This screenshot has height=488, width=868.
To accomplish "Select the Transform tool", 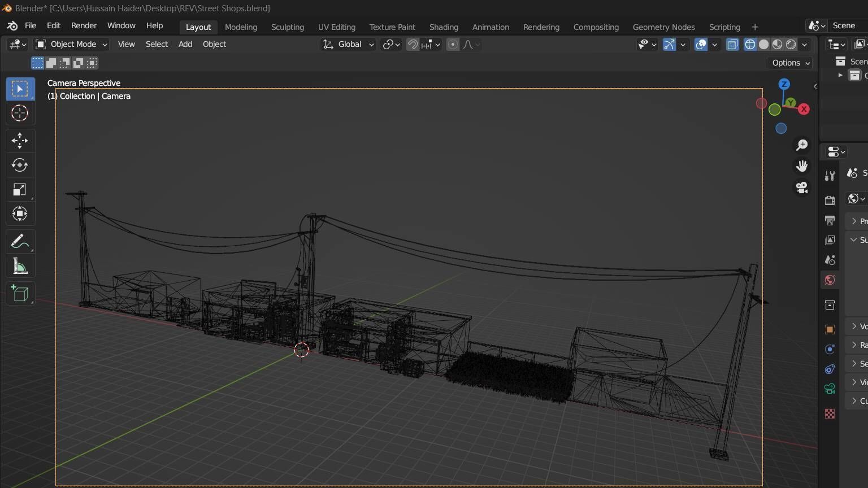I will point(20,213).
